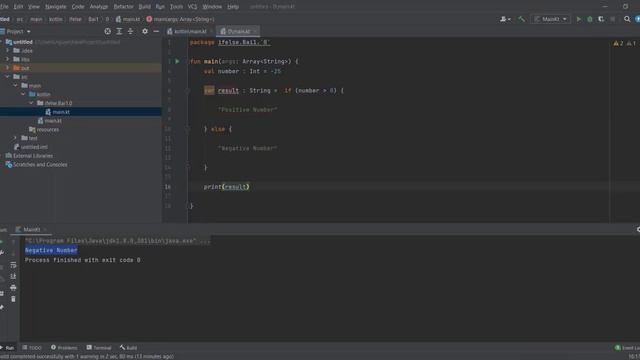This screenshot has width=640, height=360.
Task: Fold the else block using gutter marker
Action: point(187,129)
